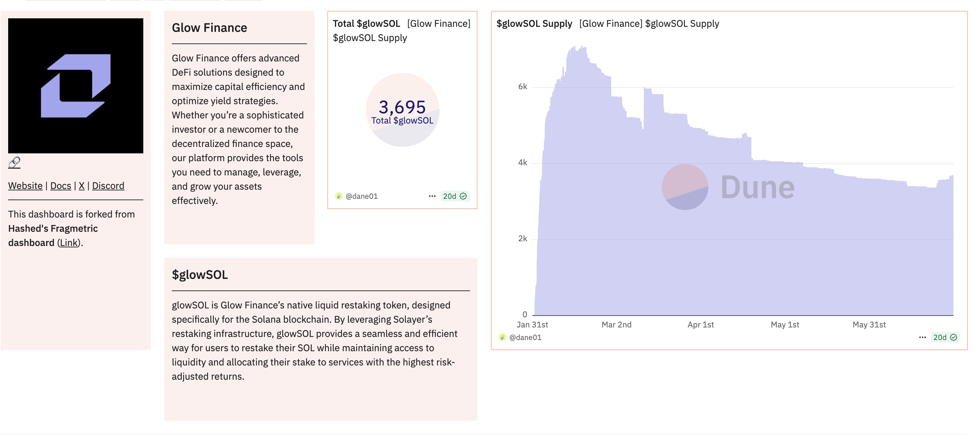This screenshot has width=980, height=435.
Task: Open three-dot menu on Total $glowSOL card
Action: [x=432, y=196]
